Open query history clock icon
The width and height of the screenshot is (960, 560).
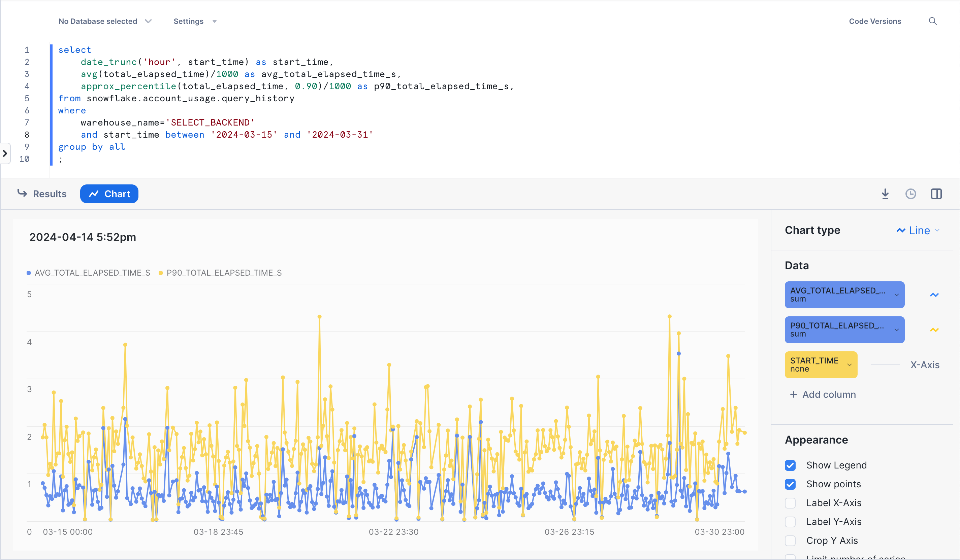coord(910,194)
